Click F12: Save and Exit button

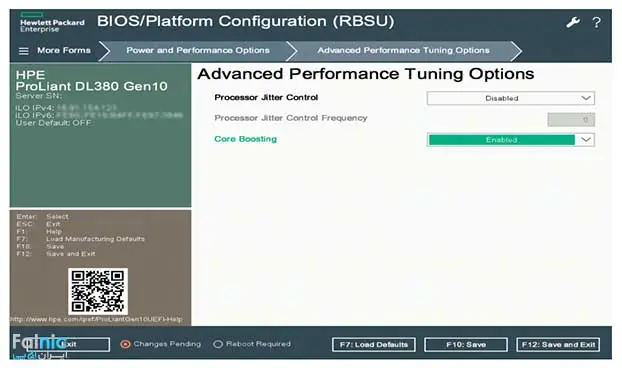(558, 345)
